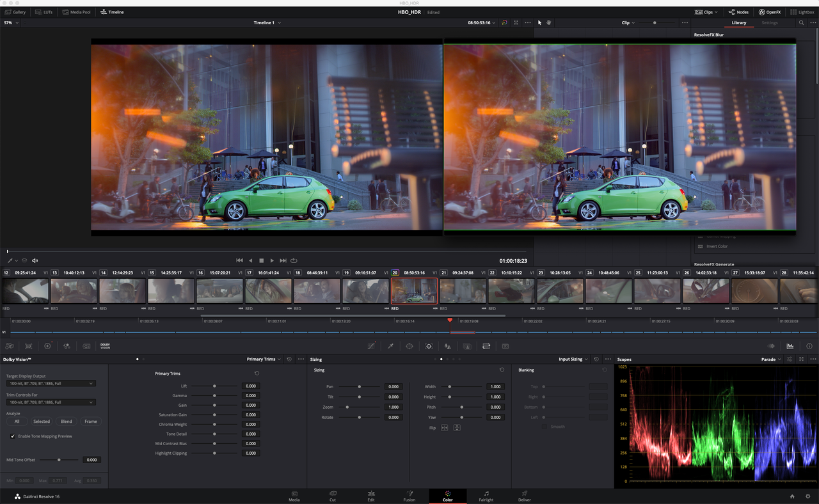Switch to the Edit page tab
This screenshot has width=819, height=504.
pos(371,496)
